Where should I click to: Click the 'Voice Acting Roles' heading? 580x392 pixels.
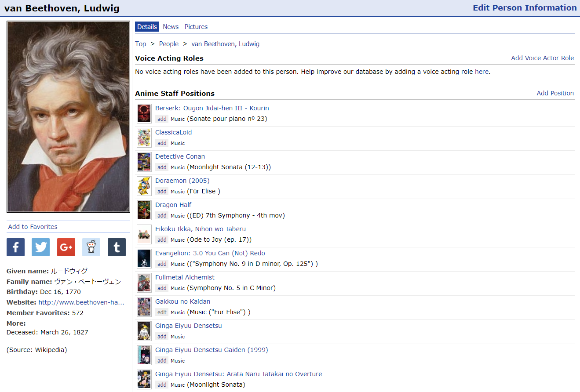click(x=169, y=58)
